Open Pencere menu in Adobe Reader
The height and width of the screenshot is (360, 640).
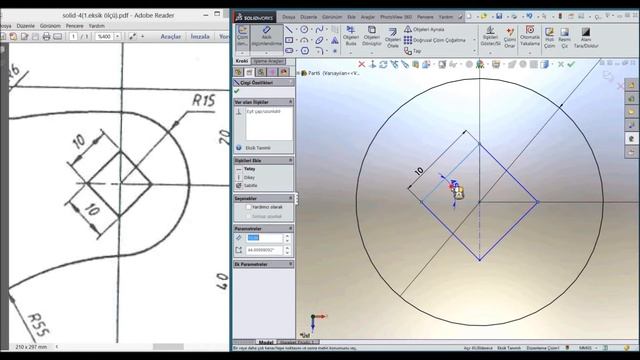click(74, 26)
